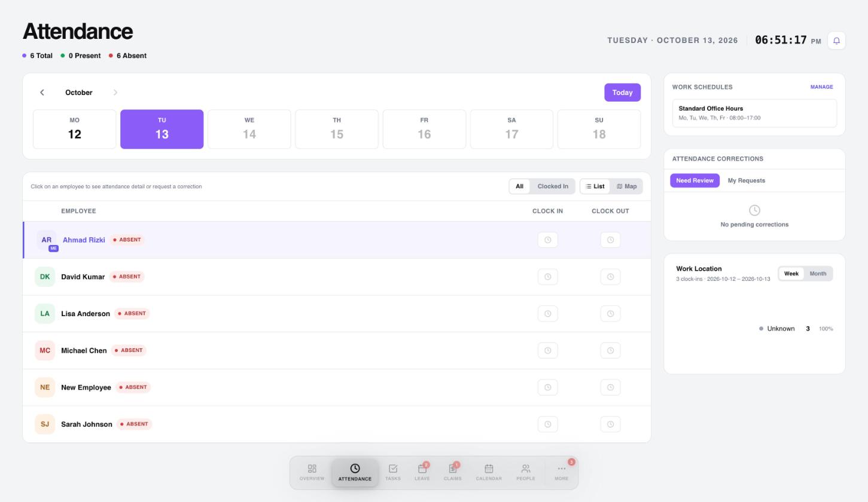Open Tasks in the bottom dock
Screen dimensions: 868x502
tap(392, 473)
